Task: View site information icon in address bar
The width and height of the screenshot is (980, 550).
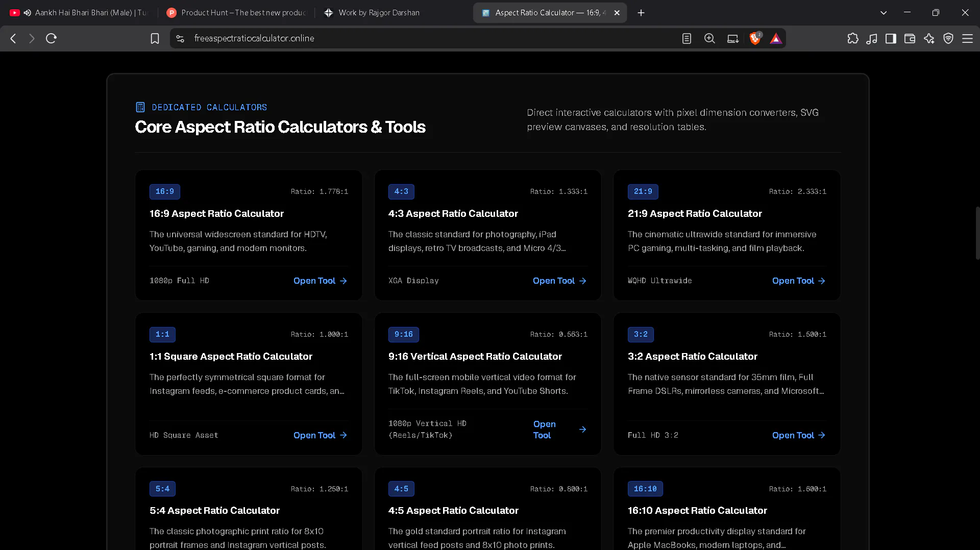Action: 180,38
